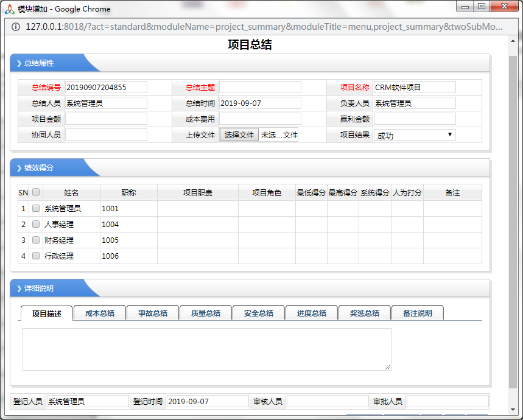Check the box for 财务经理 row
The width and height of the screenshot is (523, 420).
click(36, 240)
